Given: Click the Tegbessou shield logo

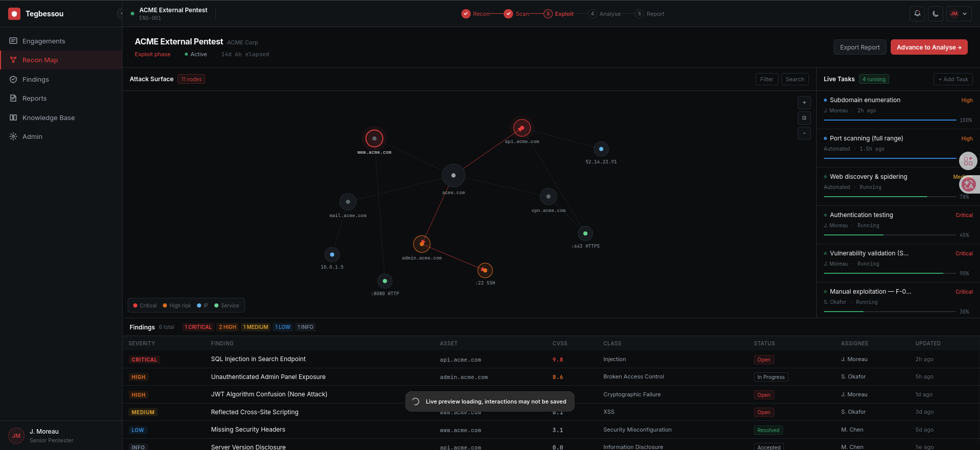Looking at the screenshot, I should (x=14, y=14).
